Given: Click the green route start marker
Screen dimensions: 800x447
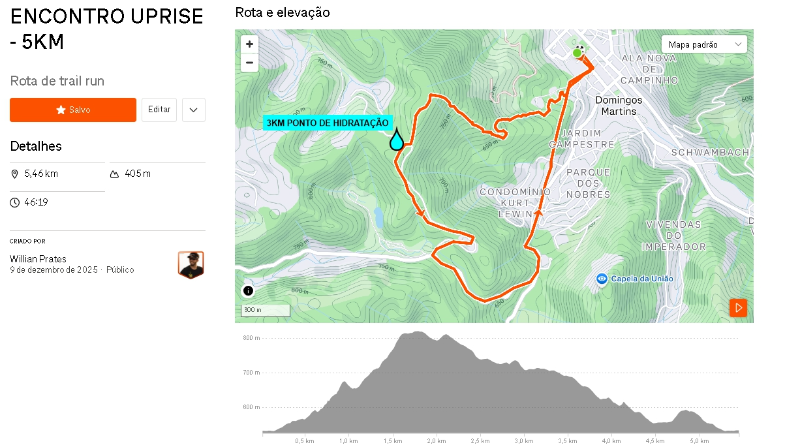Looking at the screenshot, I should pyautogui.click(x=577, y=51).
